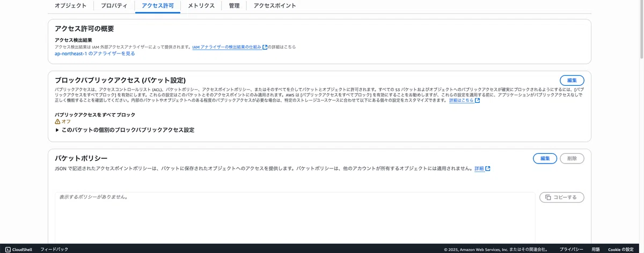
Task: Expand このバケットの個別のブロックパブリックアクセス設定
Action: 125,130
